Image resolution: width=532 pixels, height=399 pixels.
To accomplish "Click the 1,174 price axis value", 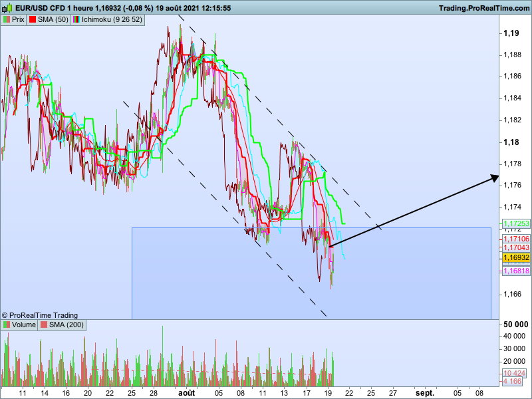I will point(512,207).
